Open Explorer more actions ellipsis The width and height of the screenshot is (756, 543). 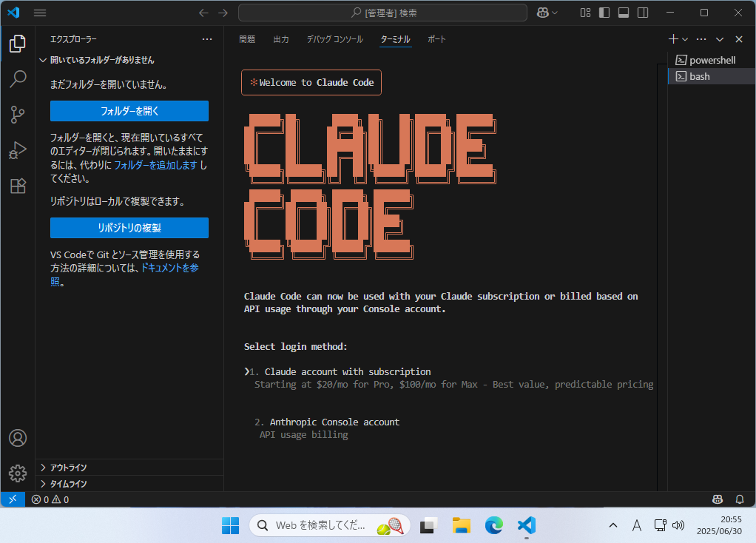click(207, 39)
